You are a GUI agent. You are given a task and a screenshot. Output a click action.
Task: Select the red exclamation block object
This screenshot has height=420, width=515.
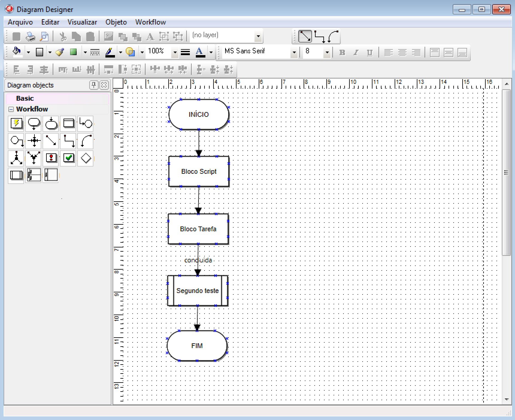pos(51,158)
